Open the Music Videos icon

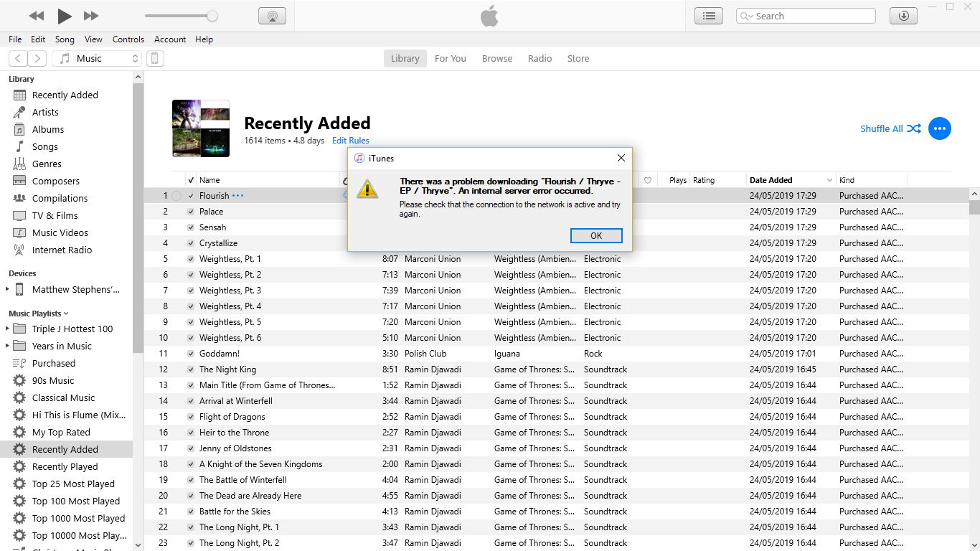[x=19, y=232]
